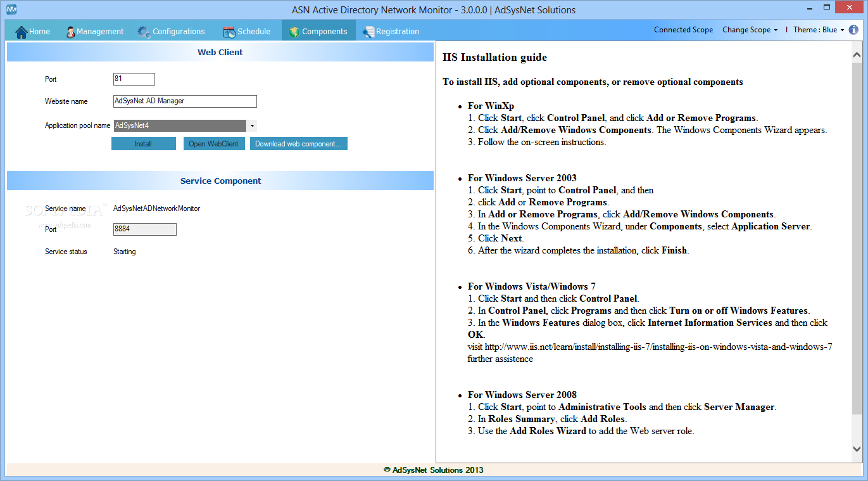Screen dimensions: 868x481
Task: Click the Web Client section header
Action: coord(220,53)
